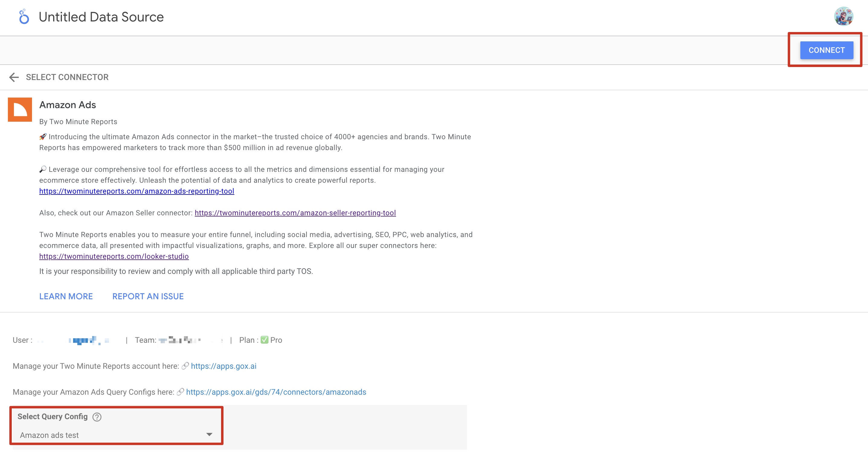Open the Amazon ads test combo box

point(114,435)
